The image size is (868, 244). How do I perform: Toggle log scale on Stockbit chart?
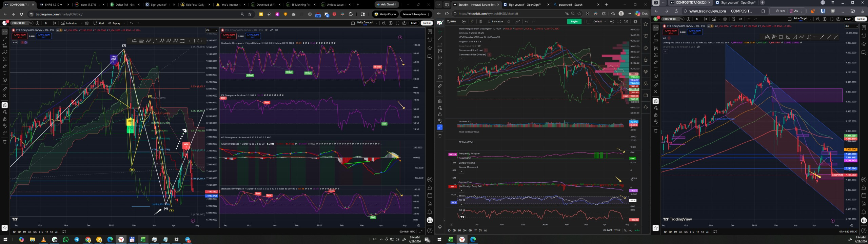(630, 230)
